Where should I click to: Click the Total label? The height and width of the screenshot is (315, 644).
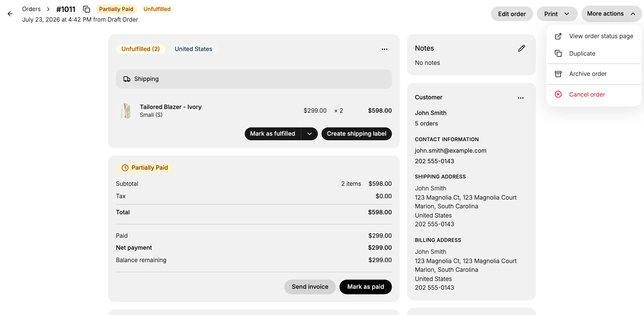123,212
